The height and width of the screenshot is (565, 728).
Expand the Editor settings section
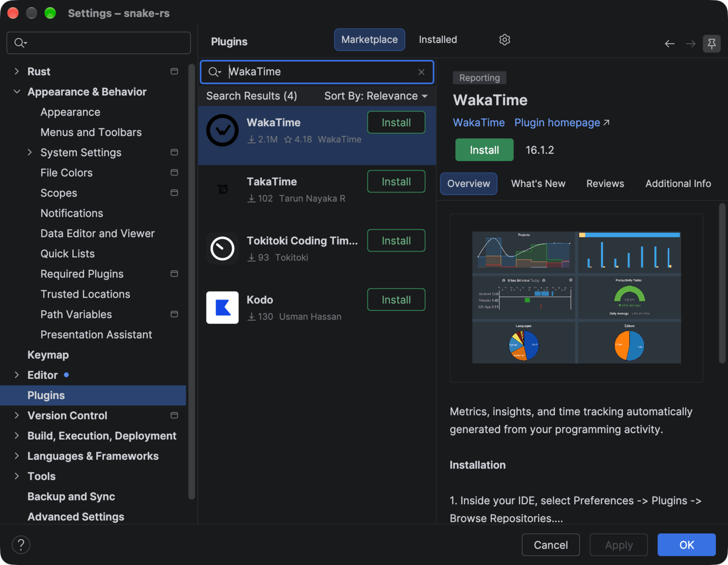17,375
